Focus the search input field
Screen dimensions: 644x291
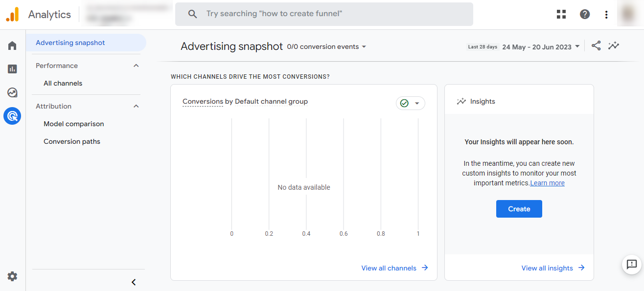324,14
